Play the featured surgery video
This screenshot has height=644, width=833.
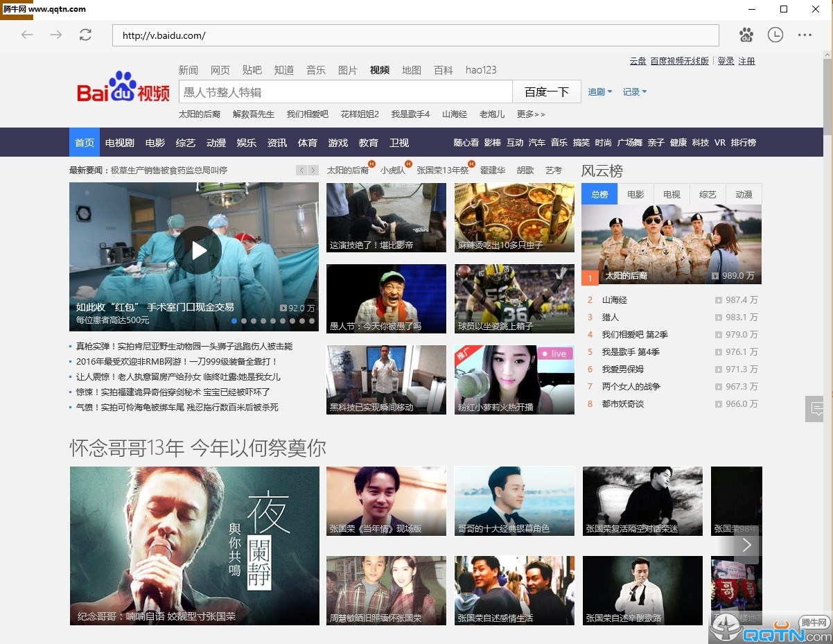(x=198, y=250)
